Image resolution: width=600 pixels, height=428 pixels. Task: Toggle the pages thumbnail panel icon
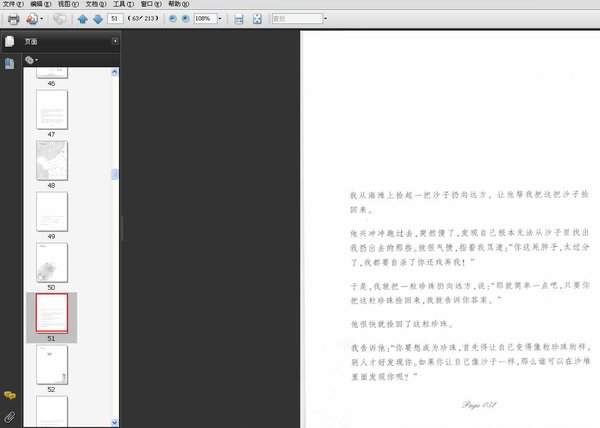tap(10, 41)
